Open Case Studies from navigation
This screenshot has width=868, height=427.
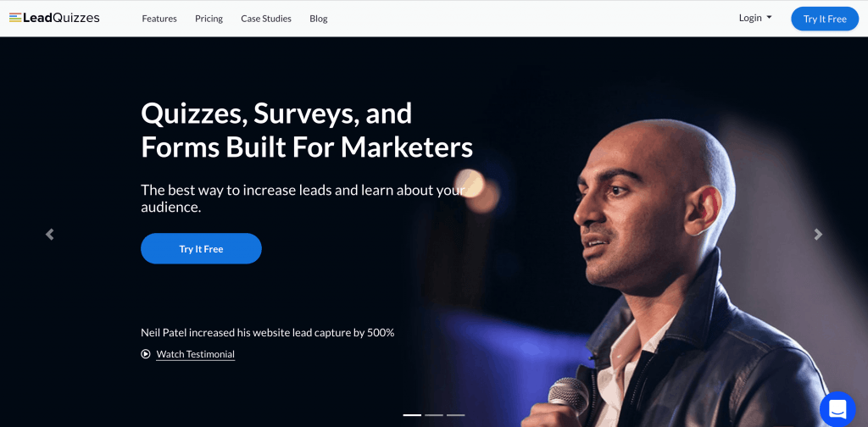click(x=266, y=19)
